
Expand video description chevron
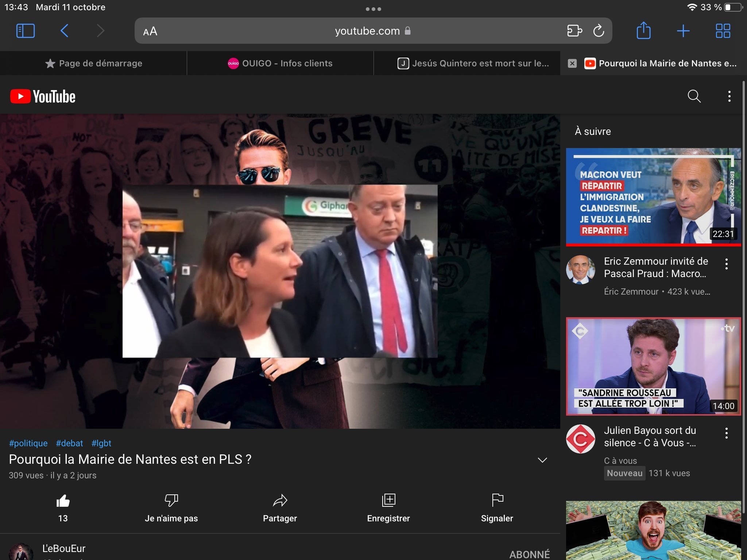tap(542, 460)
